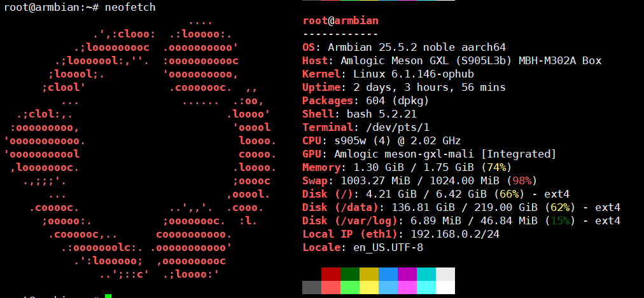Select the gray block in bottom palette row
This screenshot has width=644, height=298.
(312, 287)
